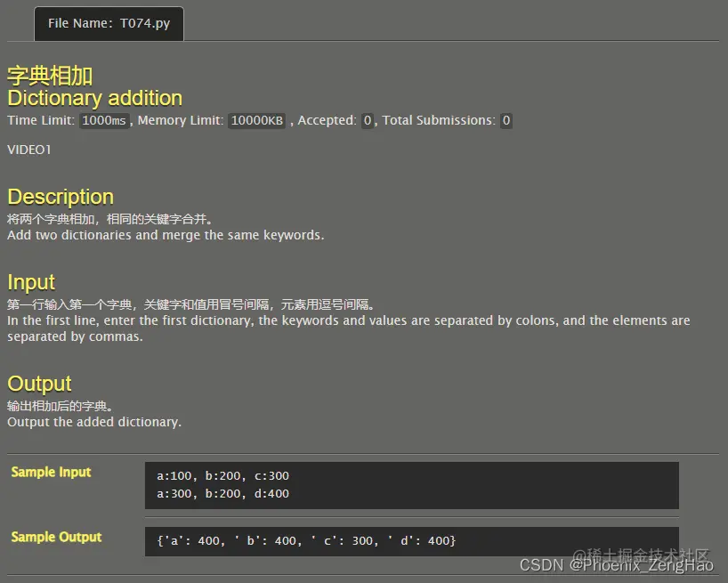Click sample input line a:300, b:200, d:400
Image resolution: width=728 pixels, height=583 pixels.
tap(222, 493)
